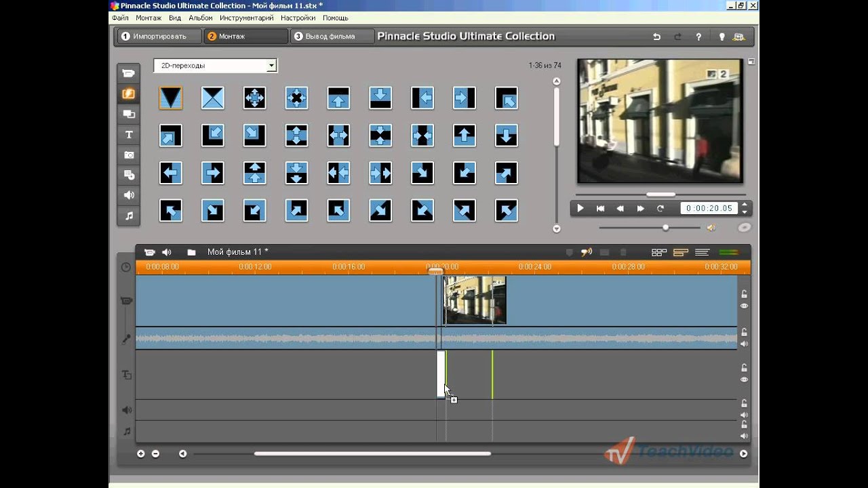Toggle the lock on the sound effects track

(744, 403)
